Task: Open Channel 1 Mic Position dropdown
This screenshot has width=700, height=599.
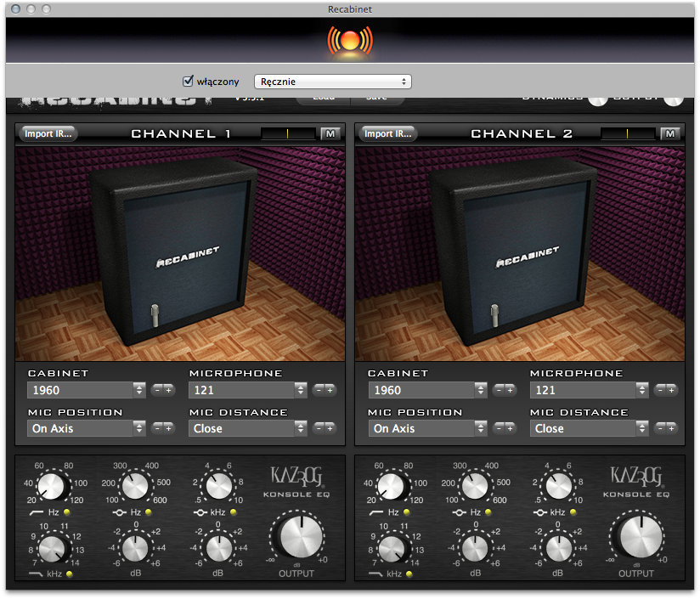Action: [87, 428]
